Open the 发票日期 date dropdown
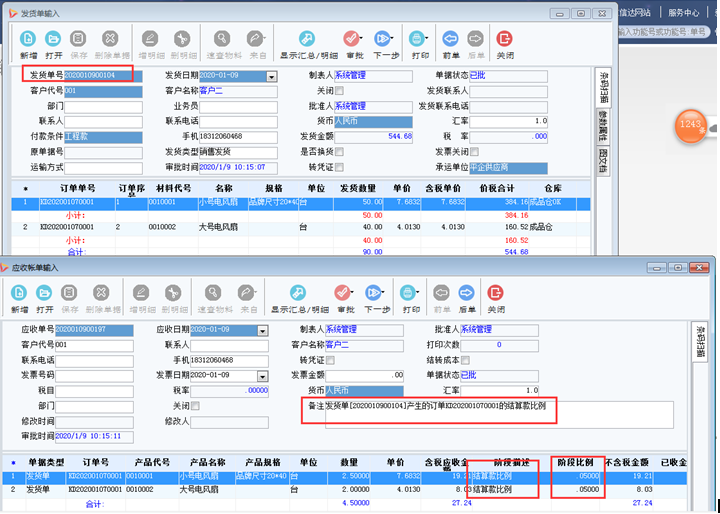 [x=263, y=376]
